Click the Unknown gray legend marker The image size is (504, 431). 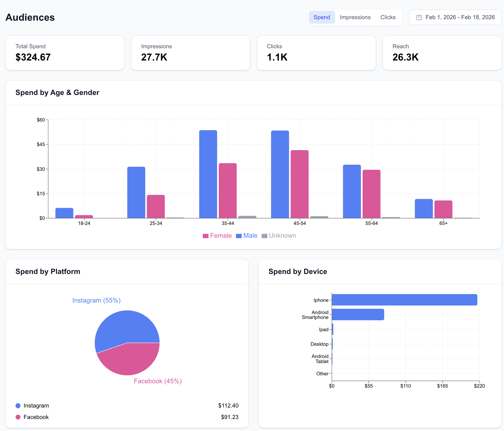265,235
